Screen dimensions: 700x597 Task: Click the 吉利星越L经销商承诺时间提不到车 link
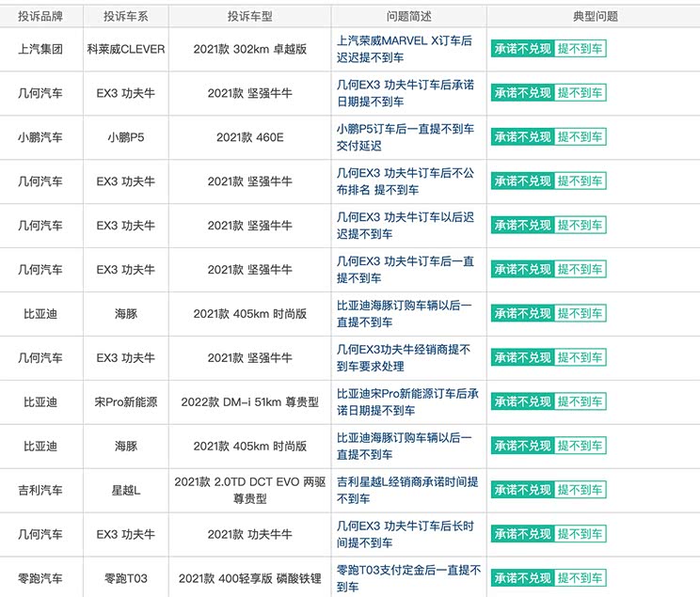click(406, 491)
